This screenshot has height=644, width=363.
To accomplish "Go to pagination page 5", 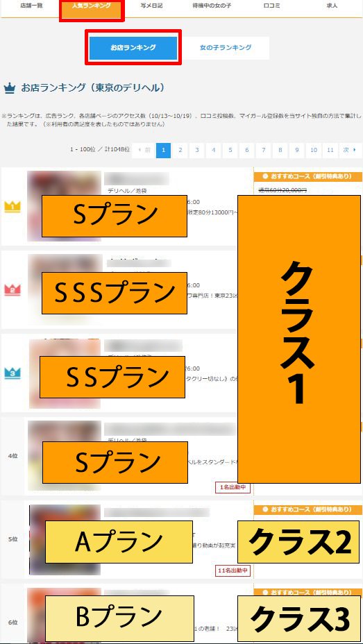I will coord(230,151).
